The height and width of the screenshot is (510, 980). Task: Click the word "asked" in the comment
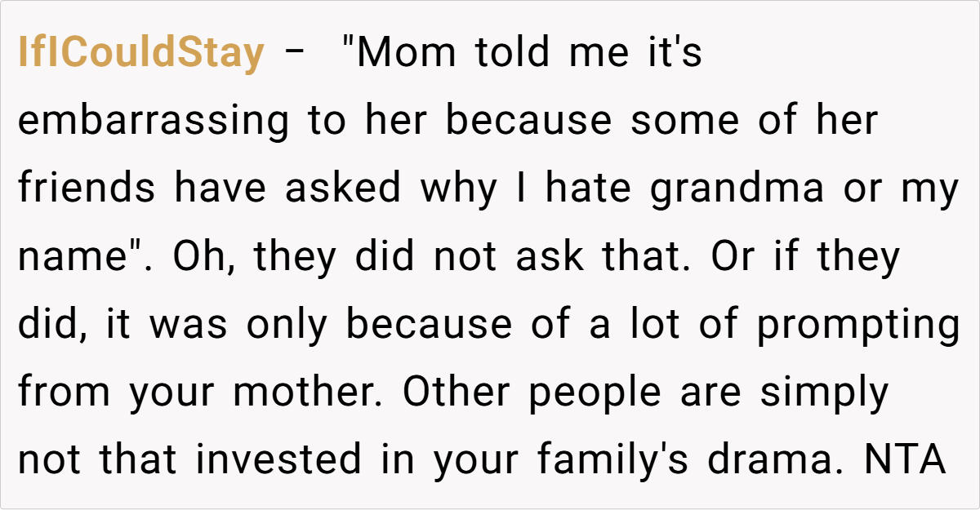click(343, 189)
